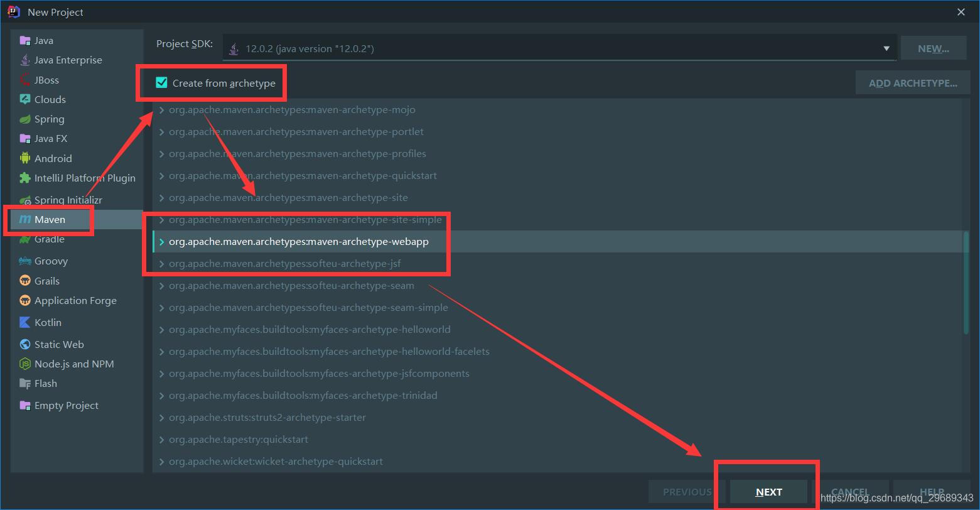The height and width of the screenshot is (510, 980).
Task: Click the Clouds icon in project types
Action: [x=25, y=99]
